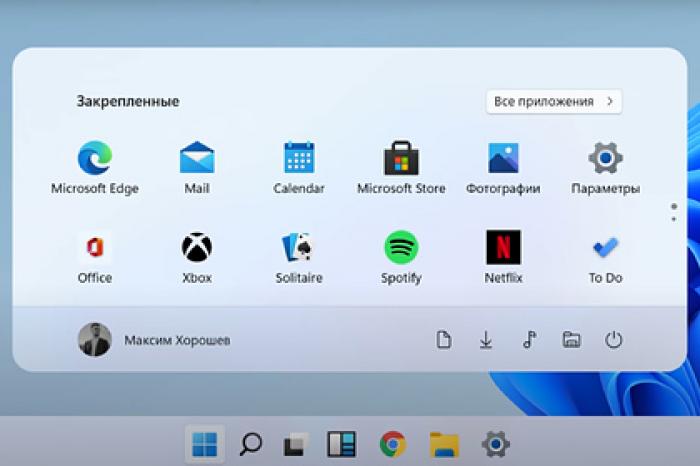The height and width of the screenshot is (466, 700).
Task: Launch the Office app
Action: 95,257
